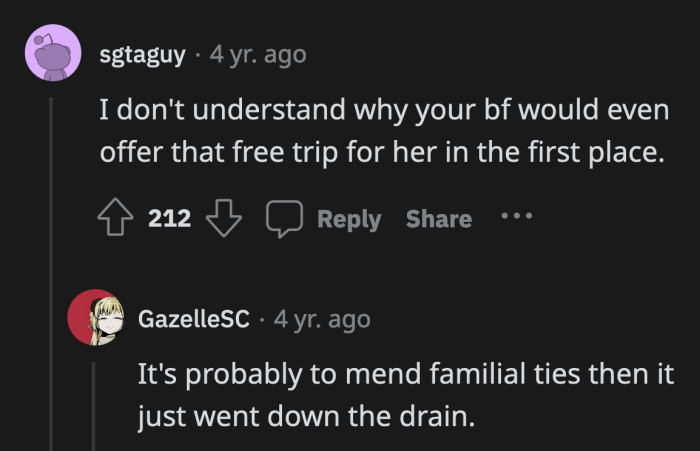This screenshot has width=700, height=451.
Task: Share sgtaguy's comment
Action: pos(438,219)
